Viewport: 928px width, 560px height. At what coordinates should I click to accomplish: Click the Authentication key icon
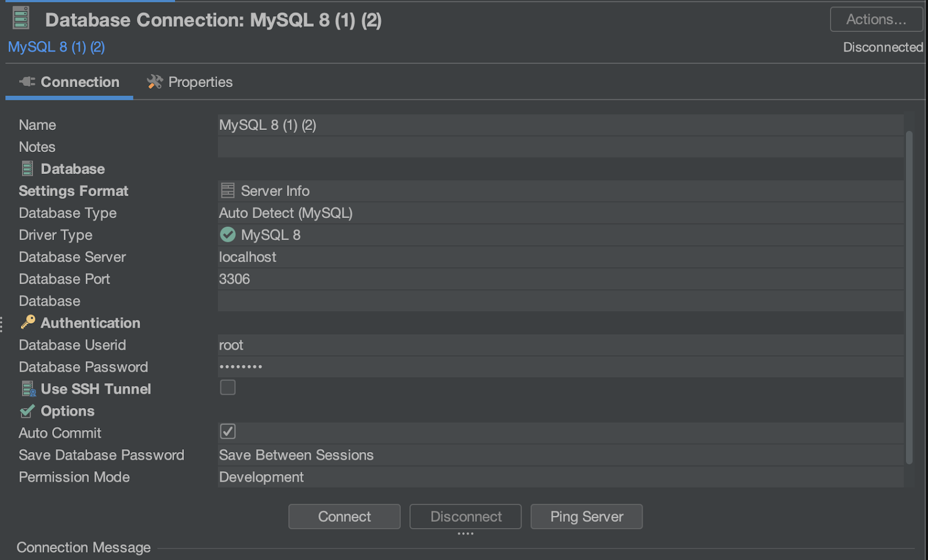28,322
